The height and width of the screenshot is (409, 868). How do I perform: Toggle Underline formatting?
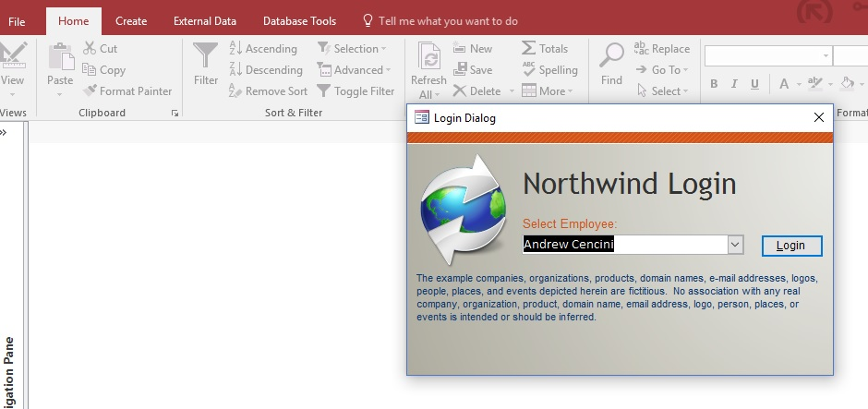(754, 84)
